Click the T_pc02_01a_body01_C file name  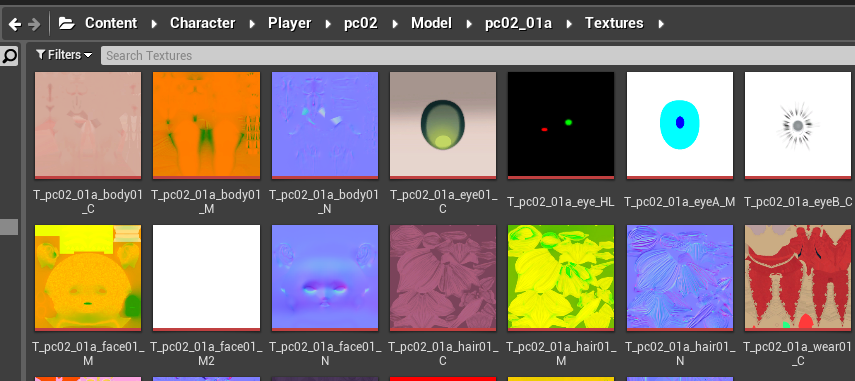(88, 202)
